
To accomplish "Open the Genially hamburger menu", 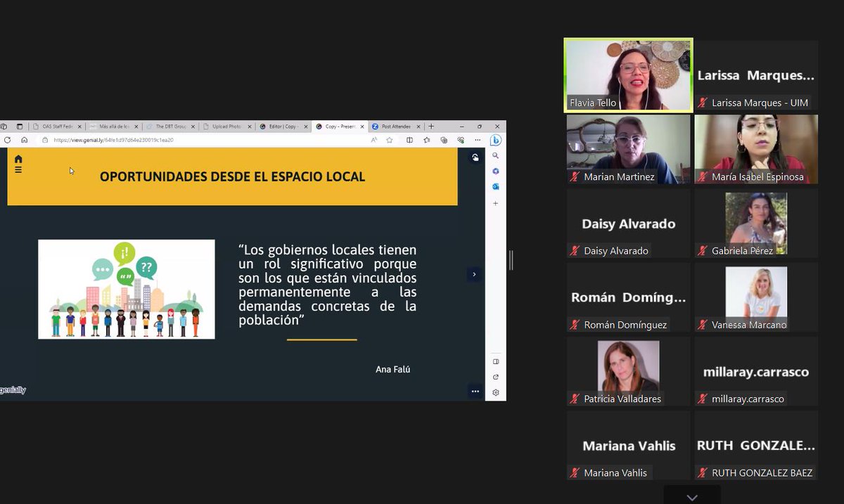I will [x=18, y=169].
